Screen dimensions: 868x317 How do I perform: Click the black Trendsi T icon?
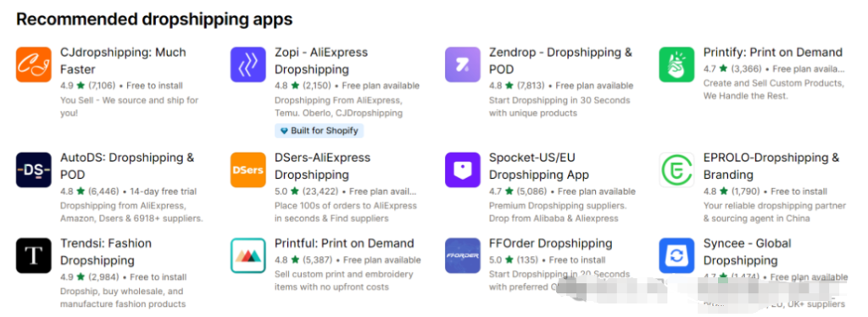coord(33,256)
